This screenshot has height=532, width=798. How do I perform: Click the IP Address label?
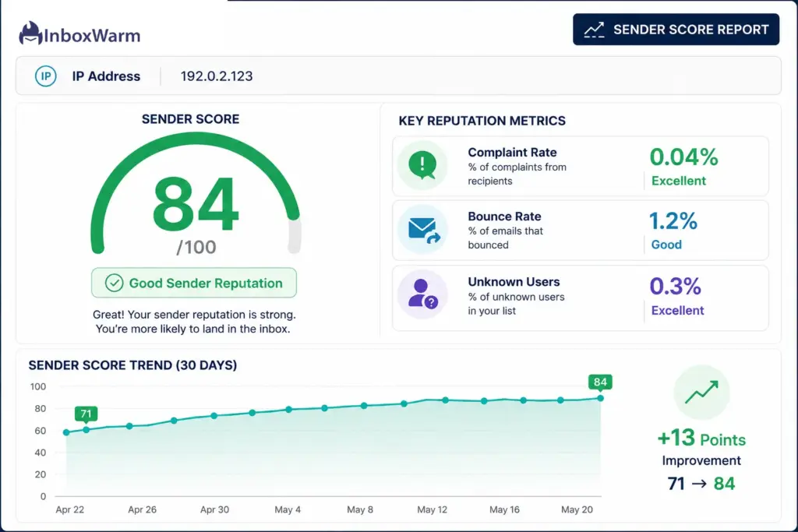point(106,76)
